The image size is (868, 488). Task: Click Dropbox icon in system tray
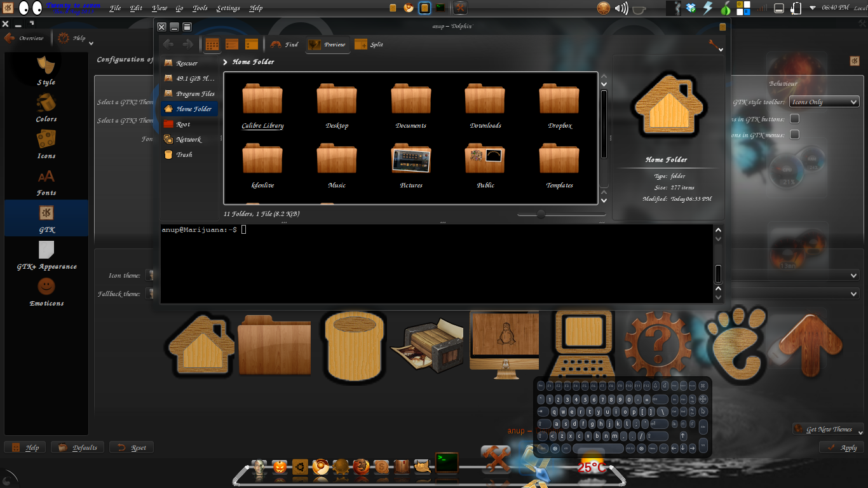click(x=691, y=8)
